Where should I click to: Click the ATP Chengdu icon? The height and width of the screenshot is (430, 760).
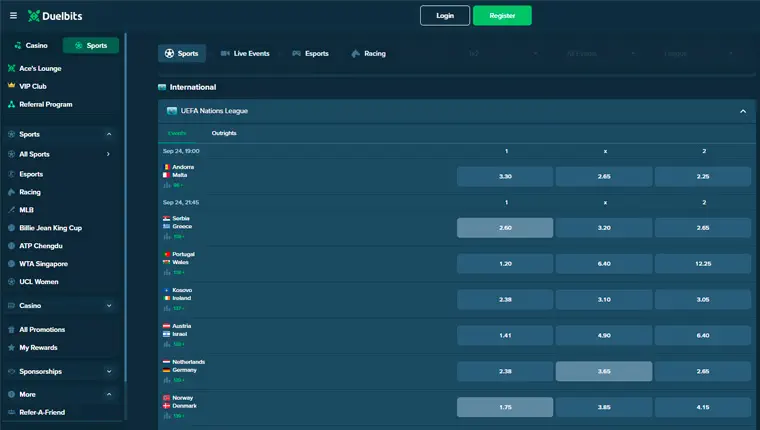pos(12,246)
